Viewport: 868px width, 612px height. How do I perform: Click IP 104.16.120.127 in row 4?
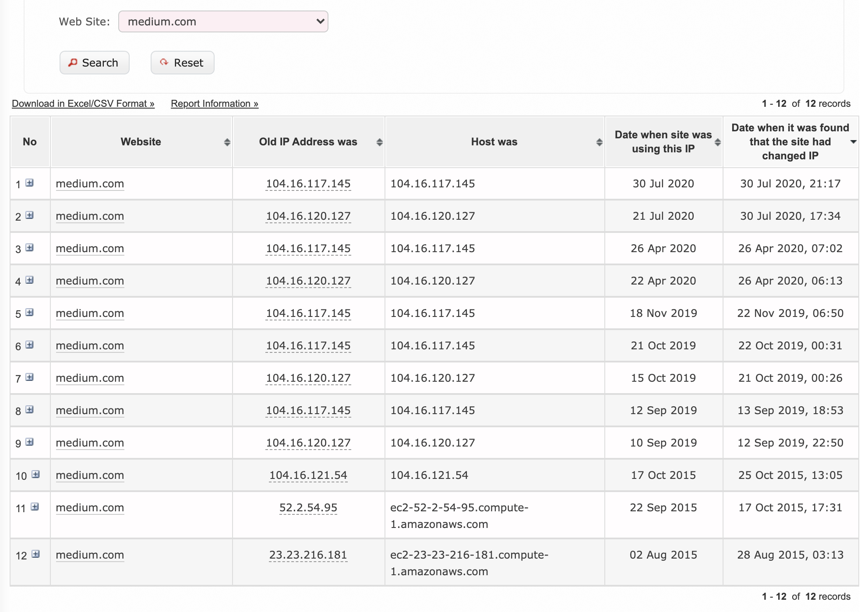308,281
